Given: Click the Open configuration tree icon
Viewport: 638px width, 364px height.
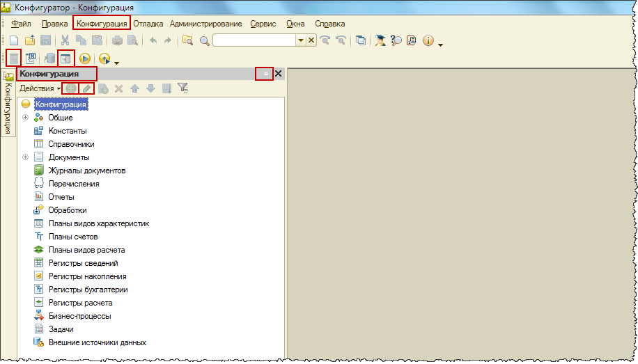Looking at the screenshot, I should [x=14, y=58].
